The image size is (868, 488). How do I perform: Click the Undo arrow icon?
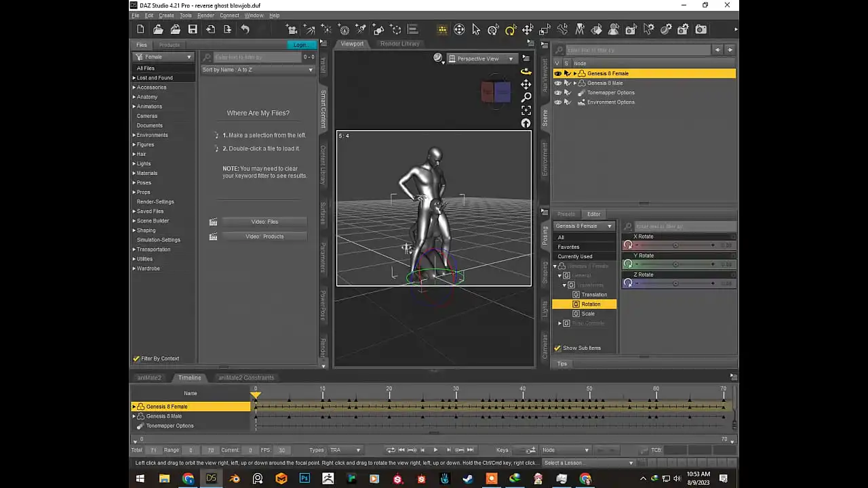click(245, 29)
